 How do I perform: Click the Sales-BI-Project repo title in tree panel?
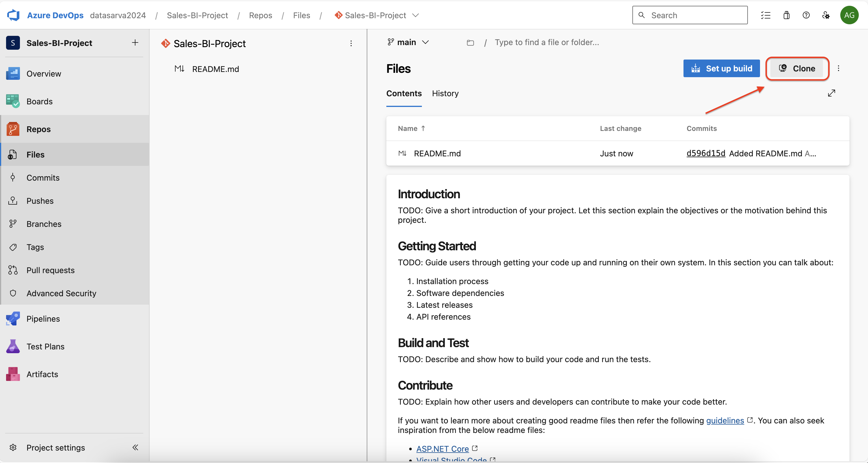pyautogui.click(x=210, y=44)
